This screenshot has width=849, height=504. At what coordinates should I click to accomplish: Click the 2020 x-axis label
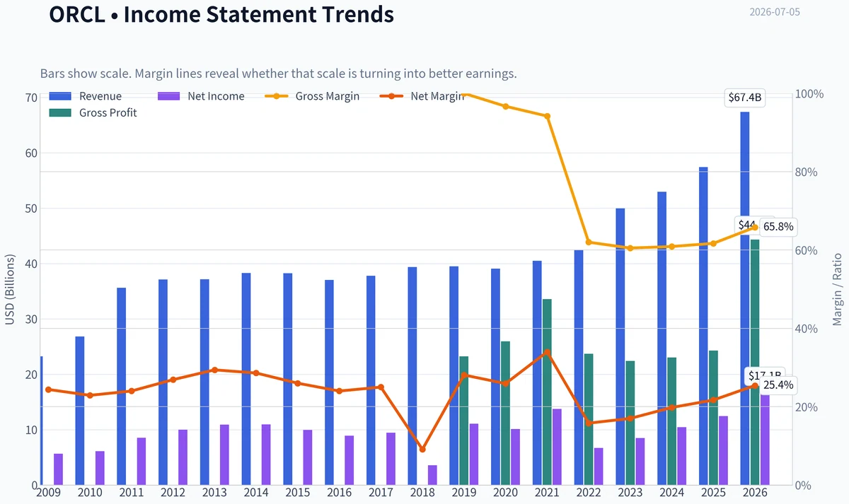coord(505,492)
